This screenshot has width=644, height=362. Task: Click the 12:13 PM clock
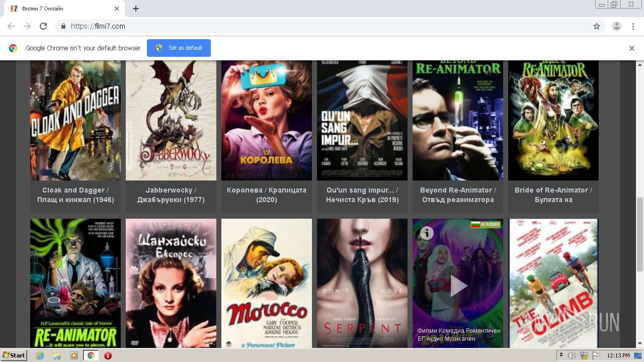coord(618,355)
